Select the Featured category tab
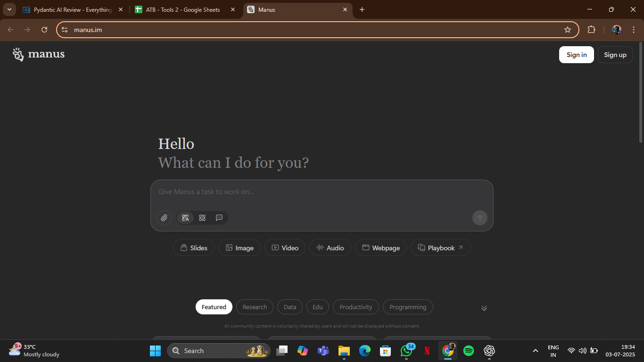The height and width of the screenshot is (362, 644). [x=214, y=307]
